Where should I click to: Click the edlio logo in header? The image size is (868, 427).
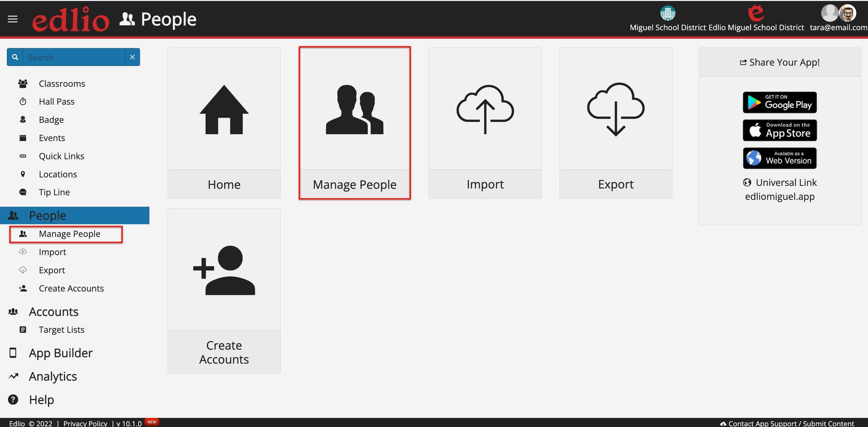click(x=71, y=19)
